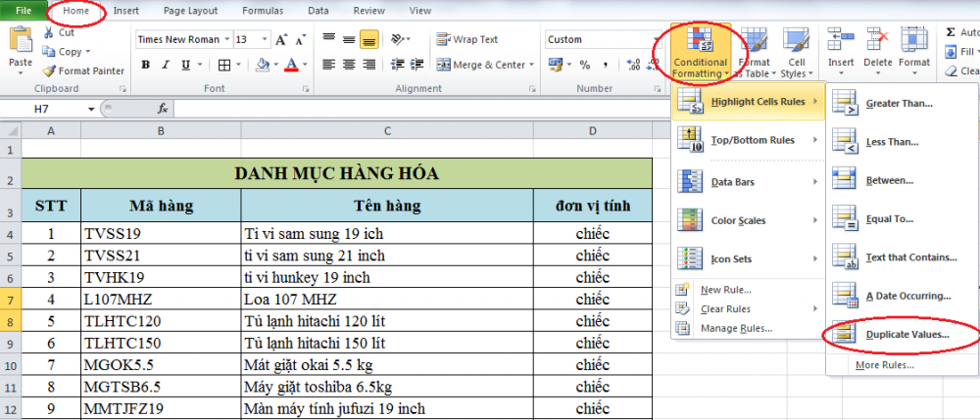Switch to the Insert tab
Image resolution: width=980 pixels, height=420 pixels.
tap(125, 11)
